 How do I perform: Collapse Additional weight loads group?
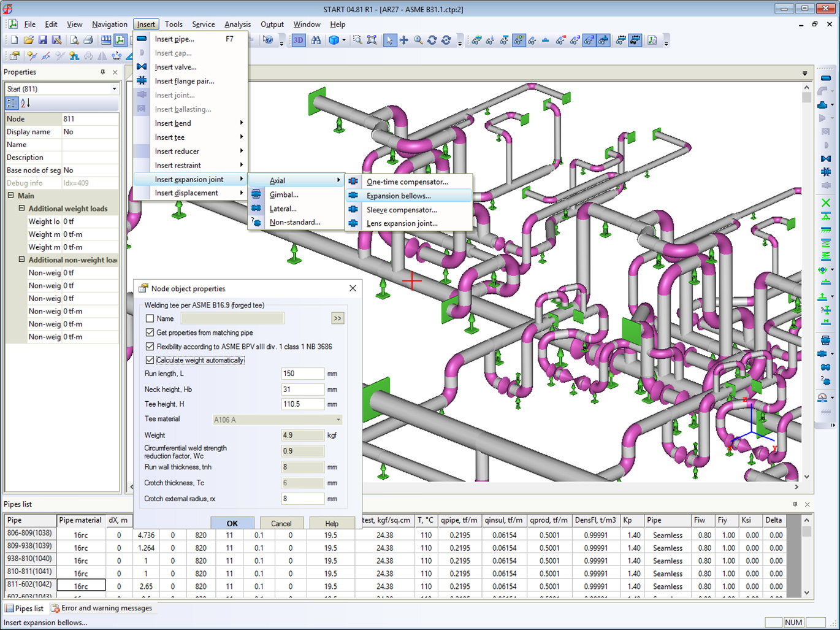point(21,209)
